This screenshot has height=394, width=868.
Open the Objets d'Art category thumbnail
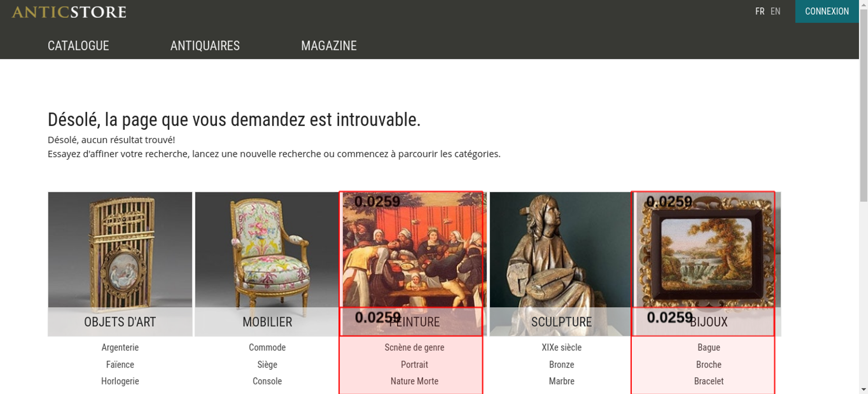(x=120, y=264)
